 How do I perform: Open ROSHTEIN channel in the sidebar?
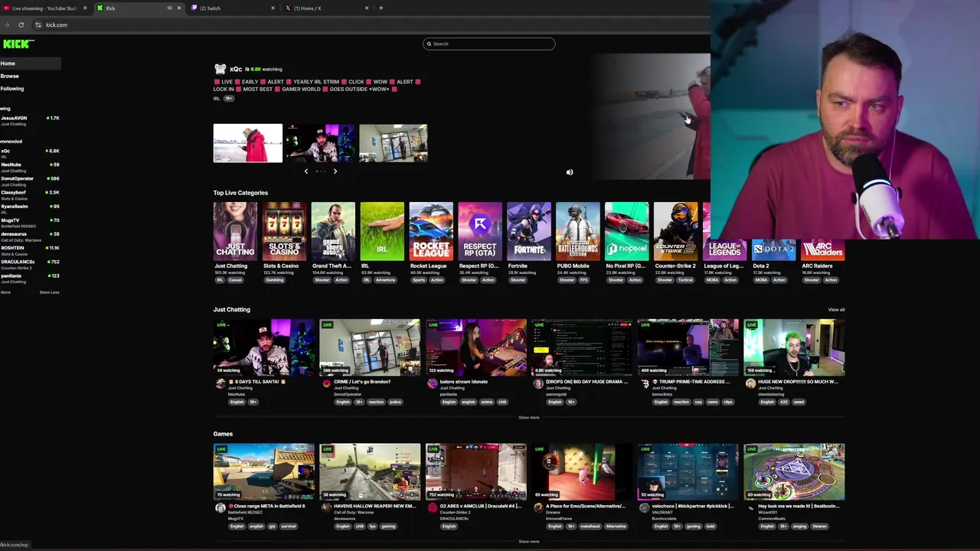point(31,249)
